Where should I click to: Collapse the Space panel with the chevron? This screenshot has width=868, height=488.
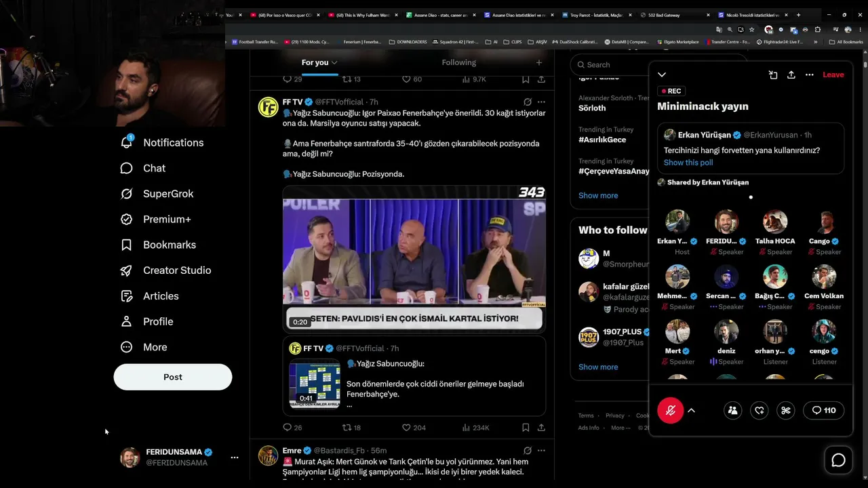662,75
